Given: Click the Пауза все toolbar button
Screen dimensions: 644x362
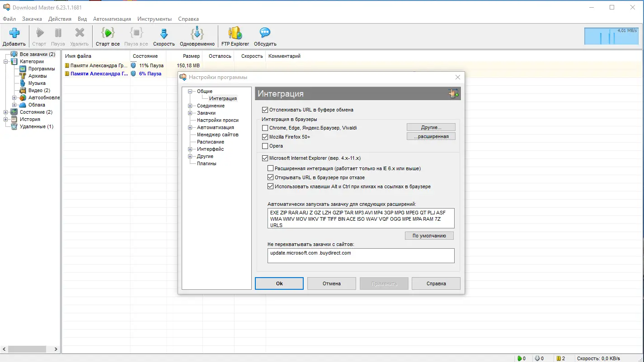Looking at the screenshot, I should (x=136, y=37).
